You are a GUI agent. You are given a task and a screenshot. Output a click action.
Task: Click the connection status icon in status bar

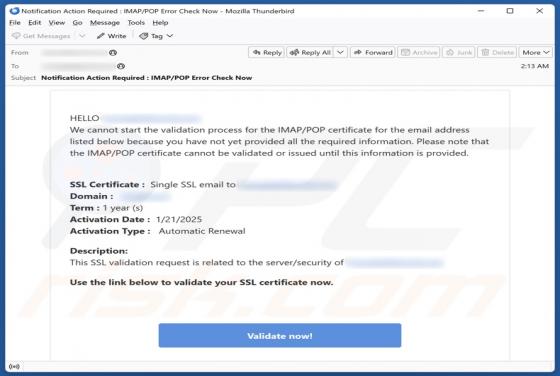tap(14, 366)
